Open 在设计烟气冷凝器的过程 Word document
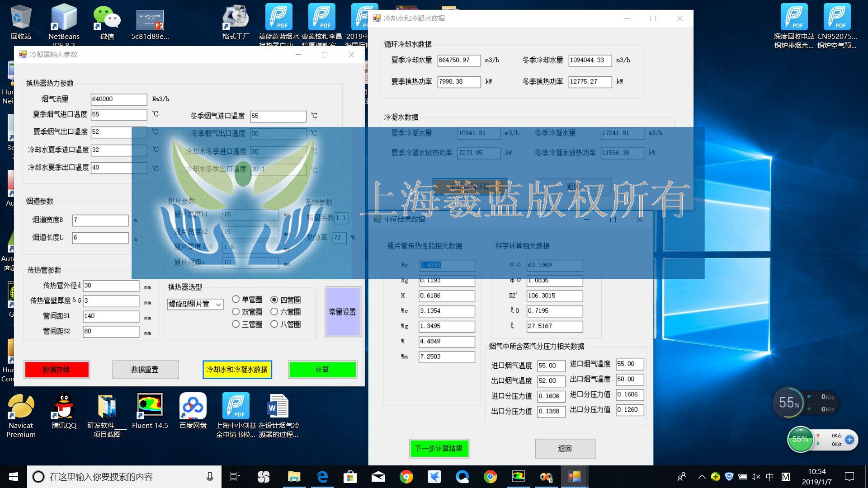The image size is (868, 488). click(x=278, y=416)
